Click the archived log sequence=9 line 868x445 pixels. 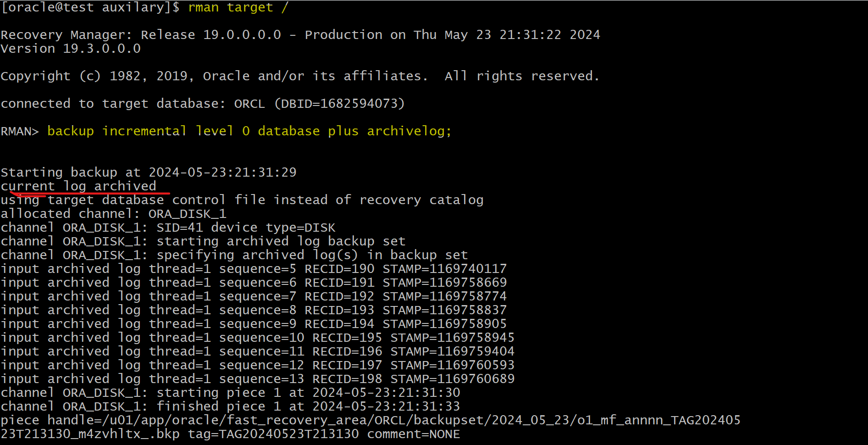tap(254, 324)
